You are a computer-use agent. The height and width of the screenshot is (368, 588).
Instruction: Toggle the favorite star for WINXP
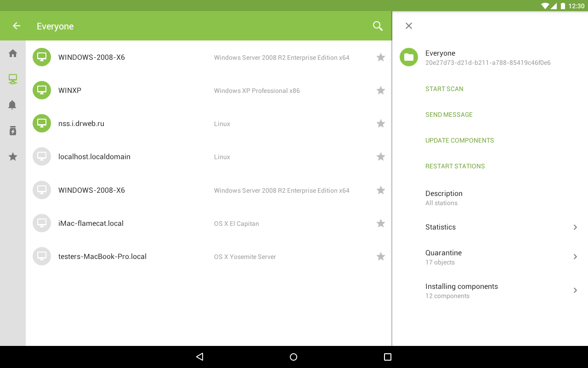pos(381,90)
